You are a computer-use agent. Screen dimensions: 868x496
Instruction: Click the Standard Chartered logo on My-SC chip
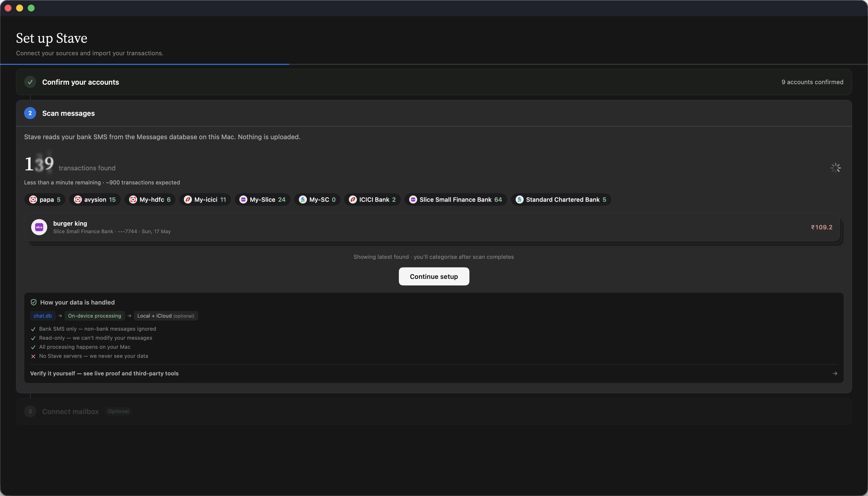(x=303, y=200)
